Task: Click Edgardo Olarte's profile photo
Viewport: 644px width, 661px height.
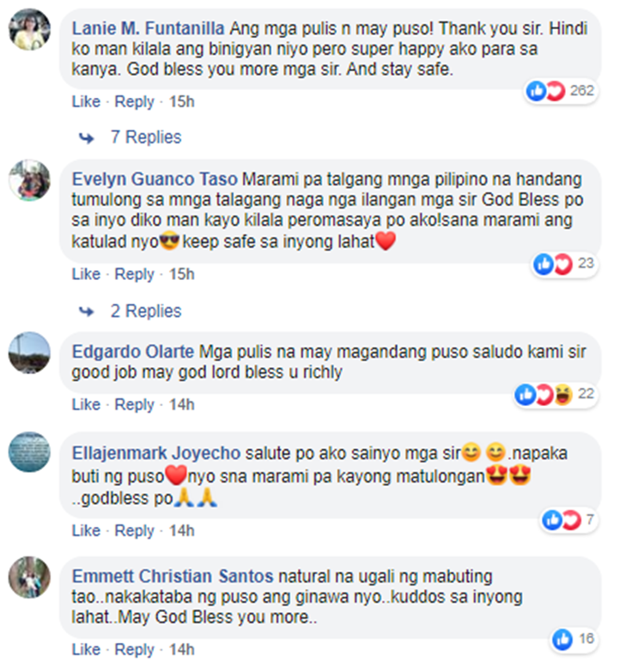Action: pyautogui.click(x=29, y=353)
